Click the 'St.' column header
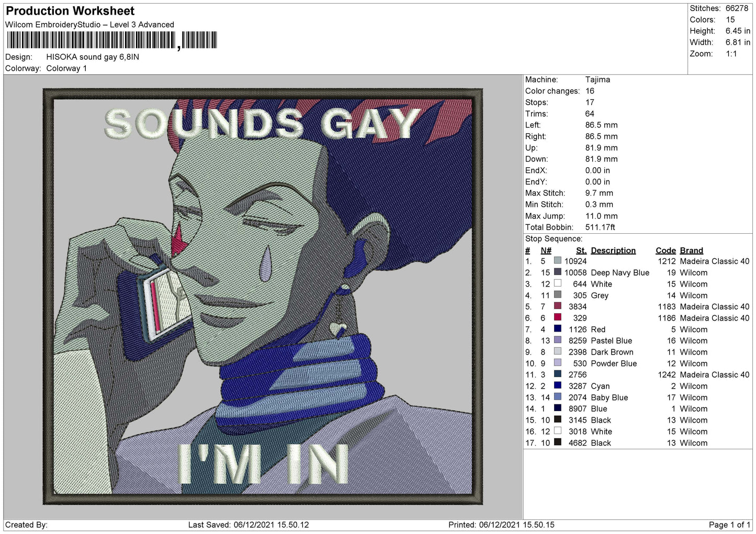 point(581,251)
